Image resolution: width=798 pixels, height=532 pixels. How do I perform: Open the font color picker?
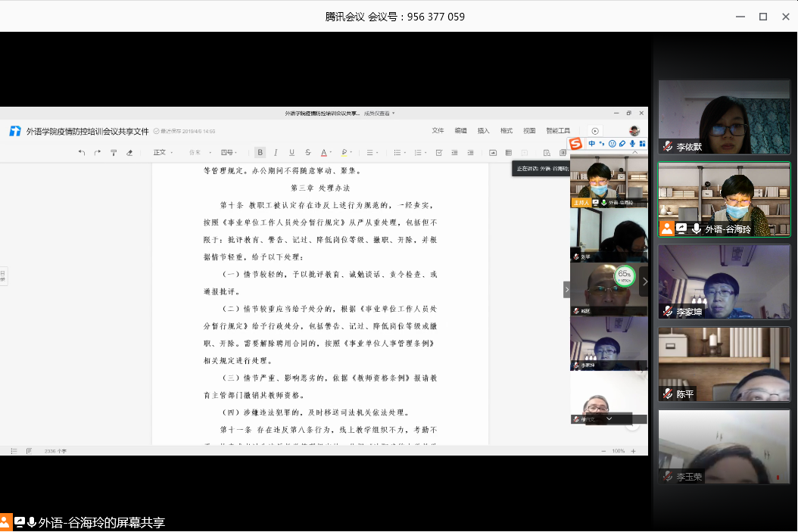325,152
